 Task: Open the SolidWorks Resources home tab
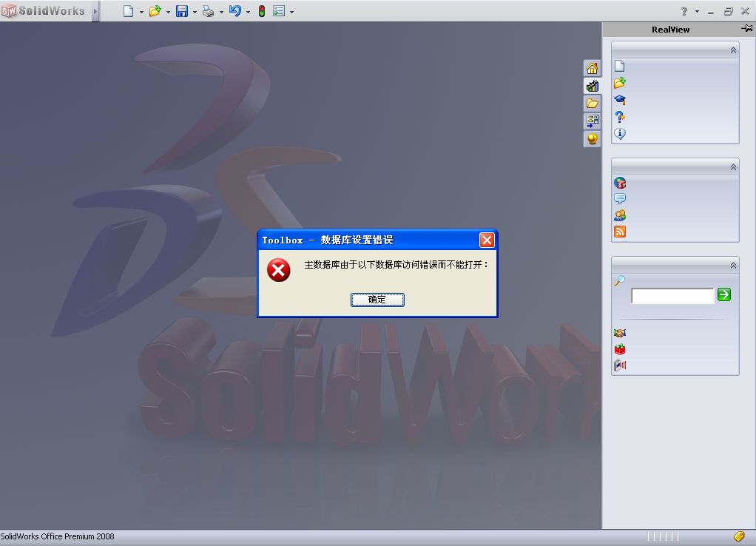[592, 67]
